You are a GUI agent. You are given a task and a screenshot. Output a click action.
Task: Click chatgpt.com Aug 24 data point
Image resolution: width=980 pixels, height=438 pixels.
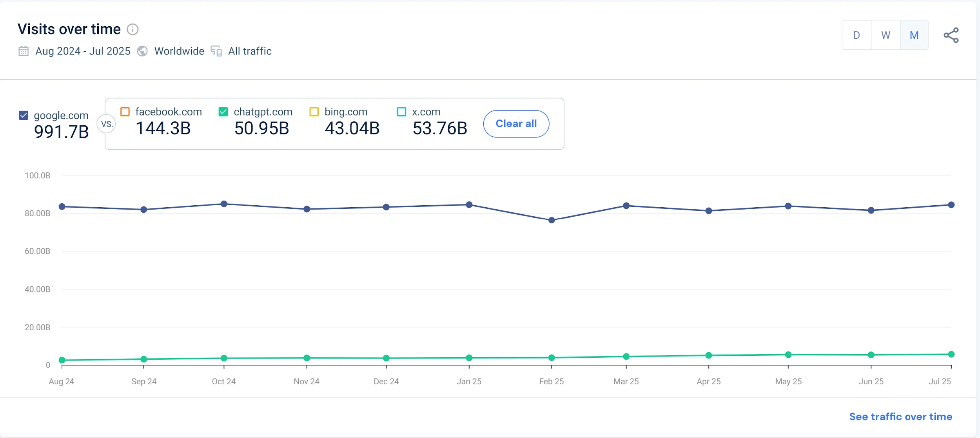pyautogui.click(x=62, y=360)
